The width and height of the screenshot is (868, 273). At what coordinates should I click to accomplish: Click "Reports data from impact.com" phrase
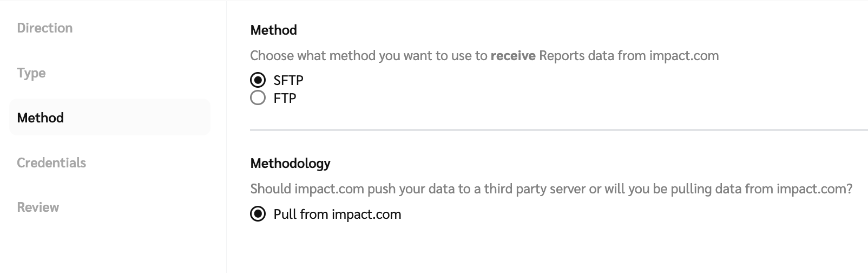coord(629,56)
